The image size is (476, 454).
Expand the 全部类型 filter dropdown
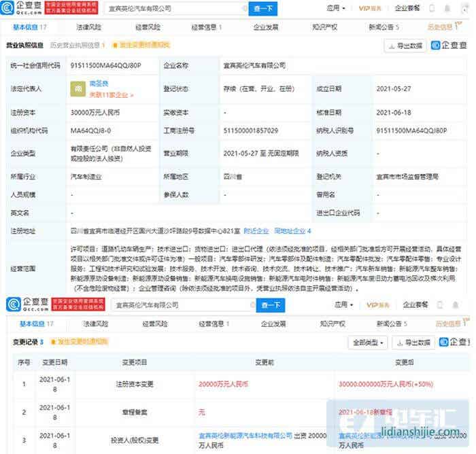[x=368, y=343]
